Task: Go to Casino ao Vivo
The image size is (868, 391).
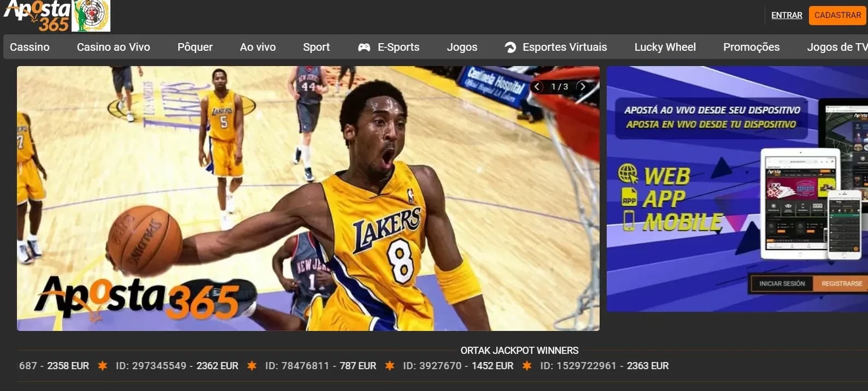Action: coord(113,47)
